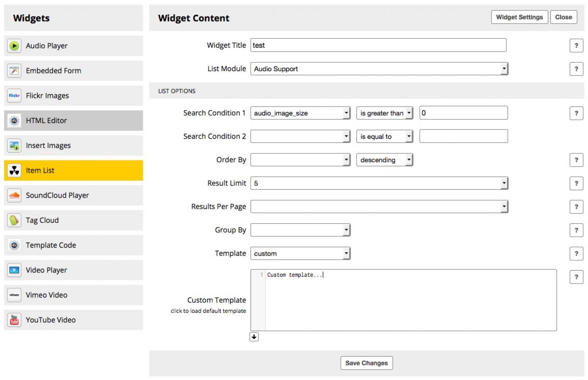The height and width of the screenshot is (380, 588).
Task: Select the Embedded Form widget icon
Action: coord(14,71)
